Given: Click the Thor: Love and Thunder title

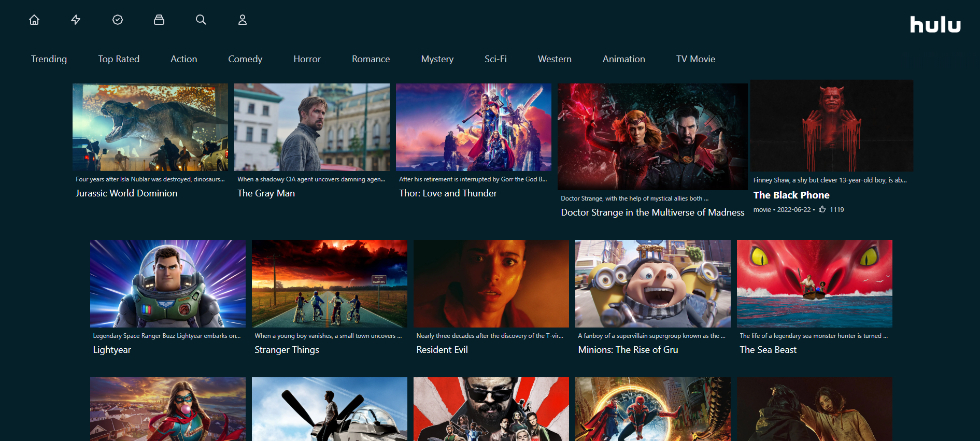Looking at the screenshot, I should click(448, 193).
